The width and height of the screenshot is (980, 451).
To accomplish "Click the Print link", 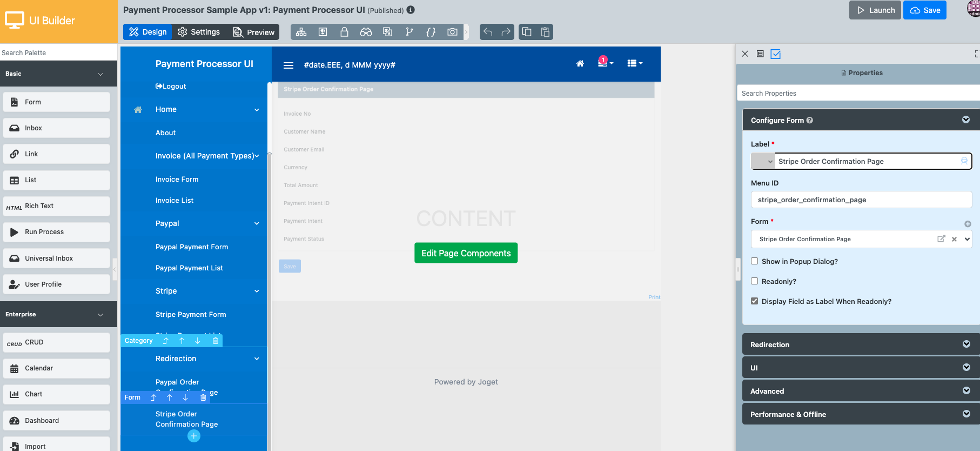I will click(x=654, y=297).
